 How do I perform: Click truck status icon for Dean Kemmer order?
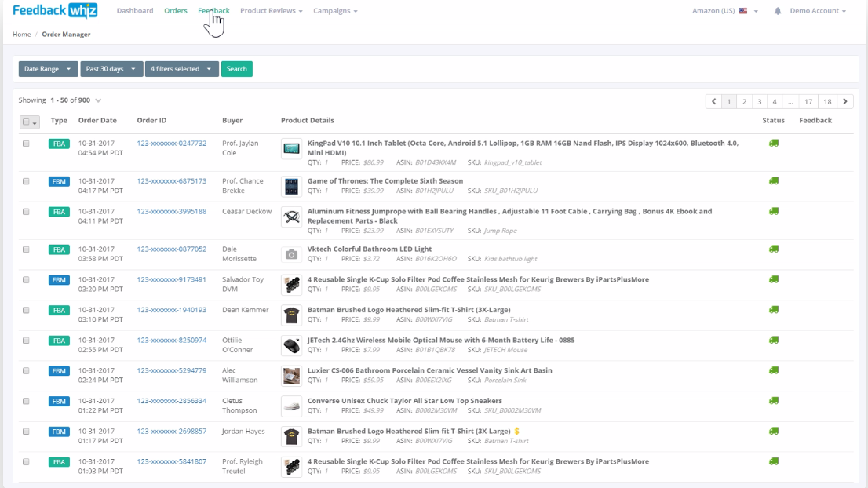pyautogui.click(x=774, y=310)
